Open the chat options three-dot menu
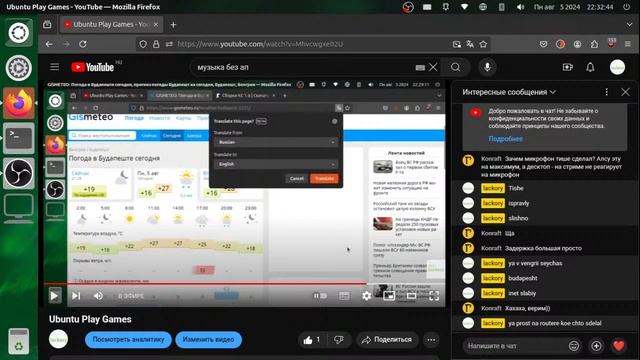This screenshot has height=360, width=640. [607, 92]
